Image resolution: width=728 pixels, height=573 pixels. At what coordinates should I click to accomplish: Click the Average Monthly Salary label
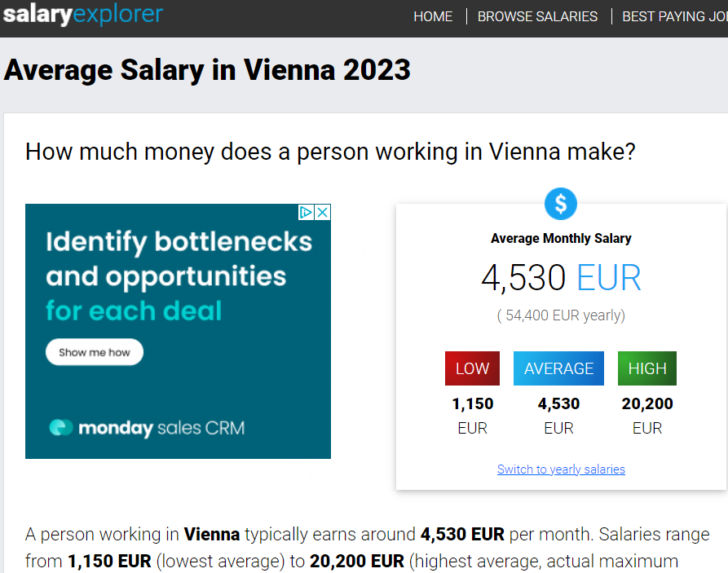coord(561,239)
